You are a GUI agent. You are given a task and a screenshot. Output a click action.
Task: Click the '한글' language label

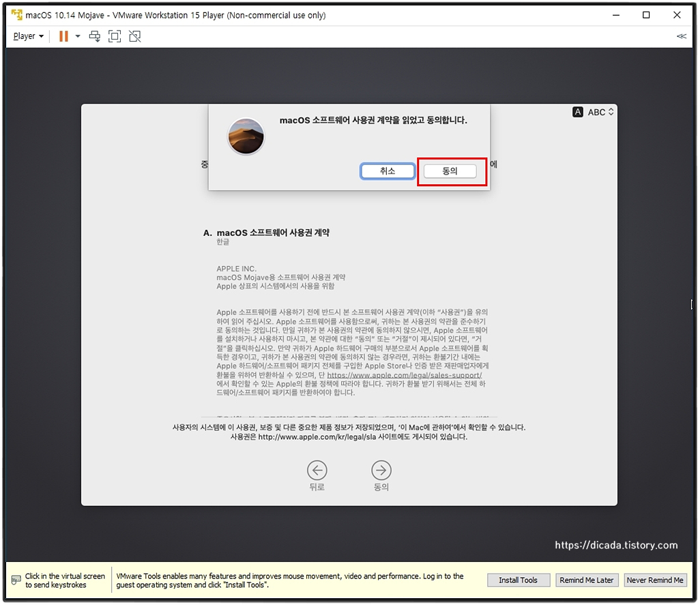(223, 242)
